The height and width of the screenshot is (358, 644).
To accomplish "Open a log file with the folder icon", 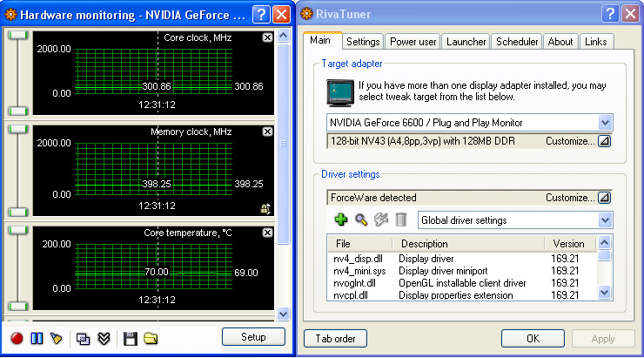I will point(151,339).
